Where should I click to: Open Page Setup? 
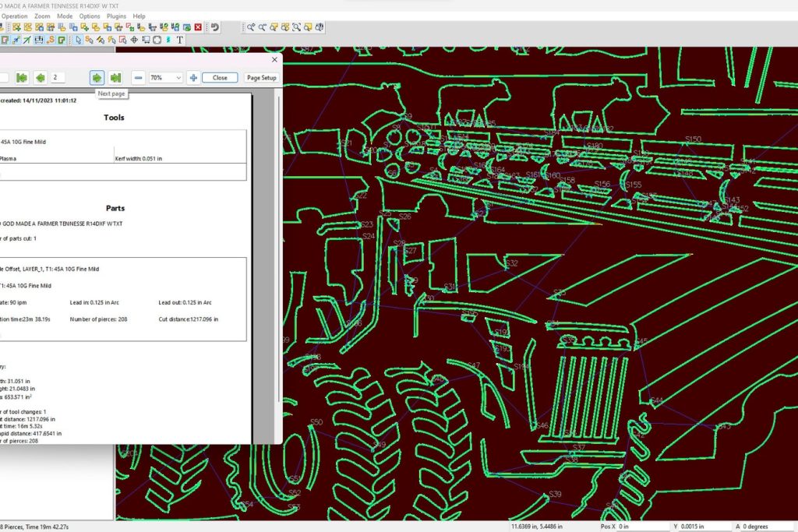[x=261, y=78]
